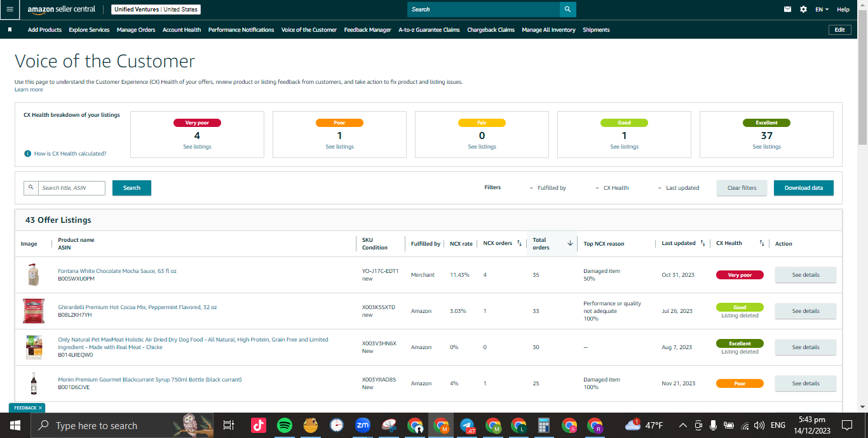
Task: Click the Learn more link
Action: pos(29,90)
